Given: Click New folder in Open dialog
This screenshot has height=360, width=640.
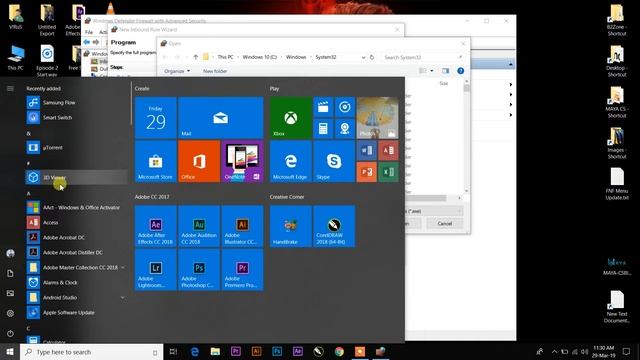Looking at the screenshot, I should pyautogui.click(x=215, y=71).
